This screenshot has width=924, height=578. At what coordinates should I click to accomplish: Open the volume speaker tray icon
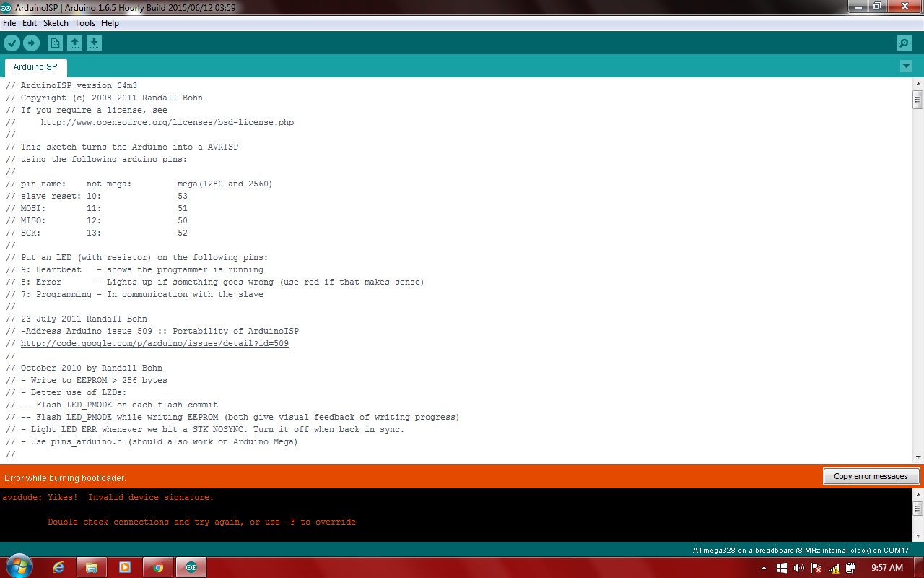click(799, 568)
